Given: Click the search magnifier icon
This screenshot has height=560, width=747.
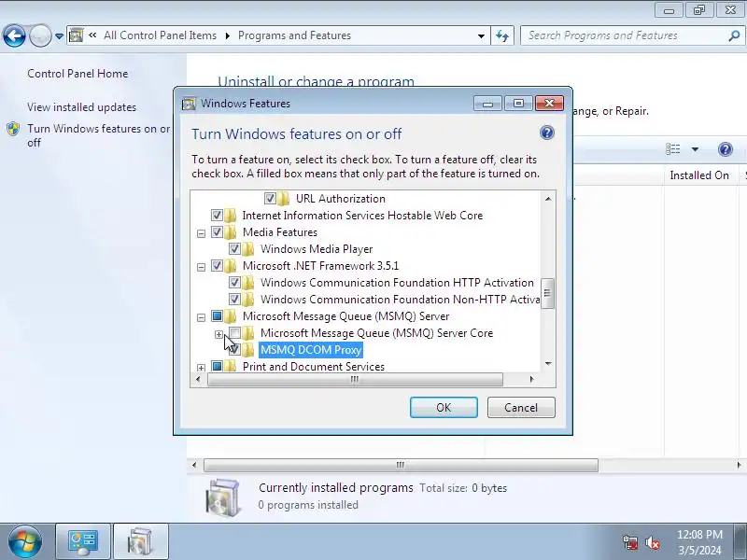Looking at the screenshot, I should coord(734,35).
